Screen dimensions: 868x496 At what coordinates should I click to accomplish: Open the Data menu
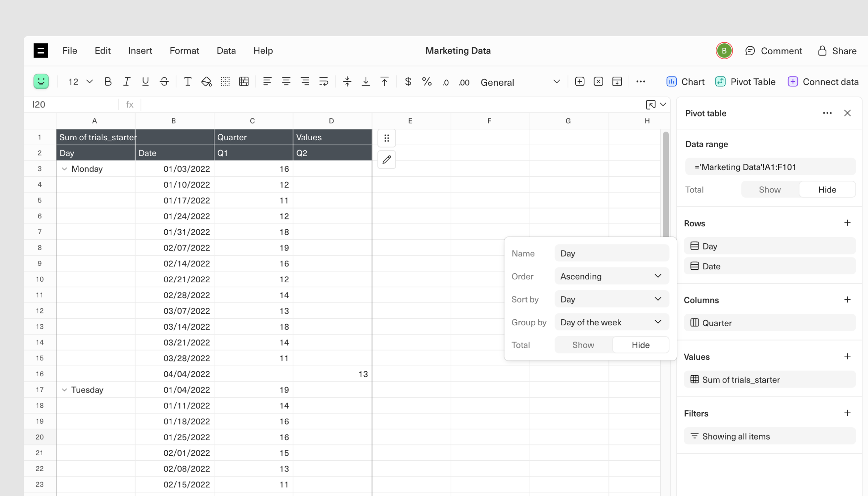pyautogui.click(x=226, y=51)
